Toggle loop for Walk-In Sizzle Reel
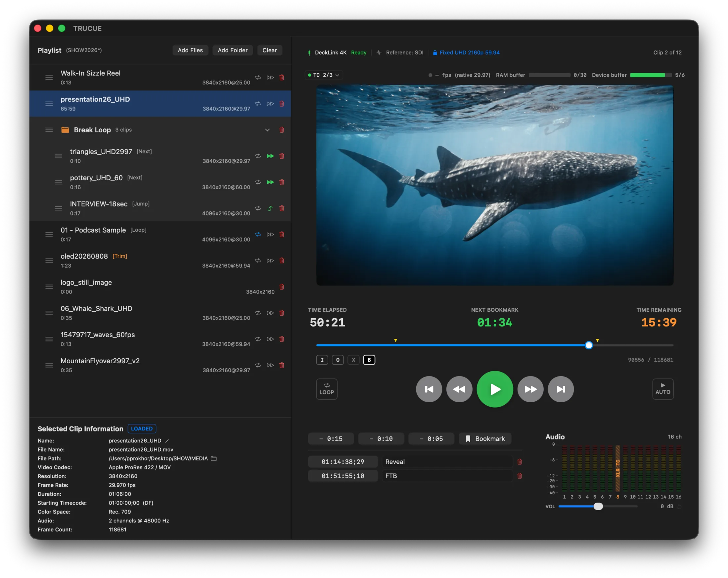The height and width of the screenshot is (578, 728). click(x=258, y=77)
